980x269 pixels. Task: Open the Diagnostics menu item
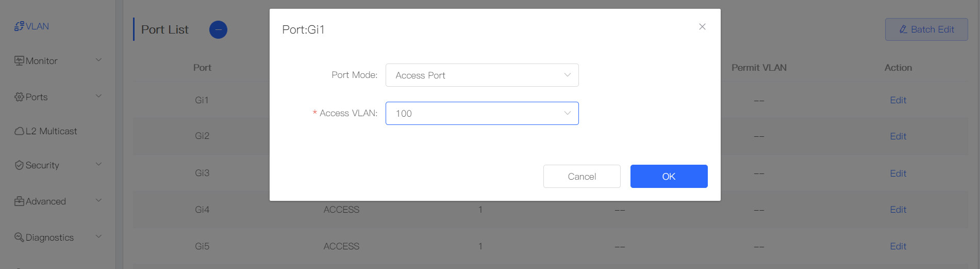(49, 238)
